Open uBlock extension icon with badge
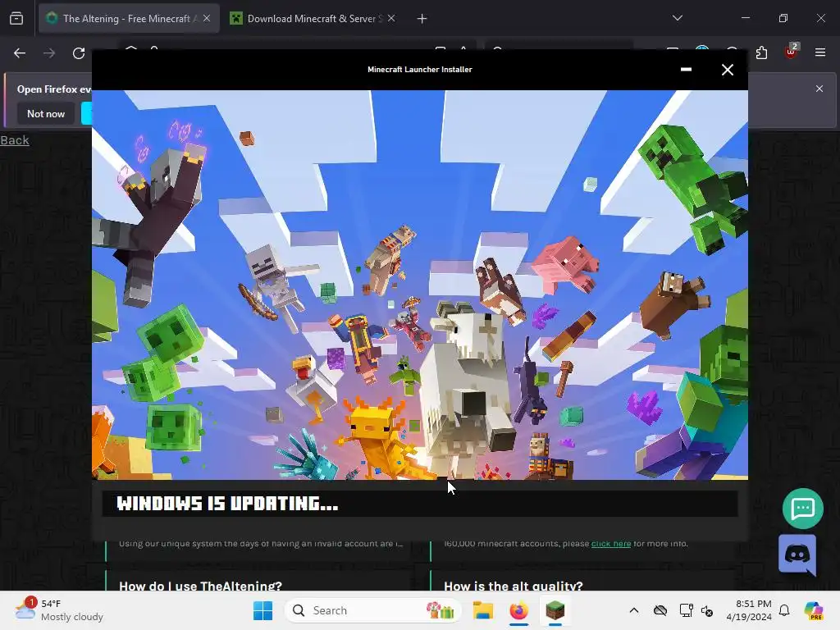 (x=791, y=52)
